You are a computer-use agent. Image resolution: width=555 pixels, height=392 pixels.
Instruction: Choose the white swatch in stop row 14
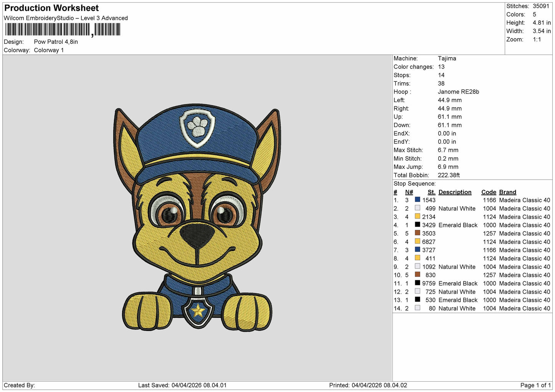coord(417,308)
